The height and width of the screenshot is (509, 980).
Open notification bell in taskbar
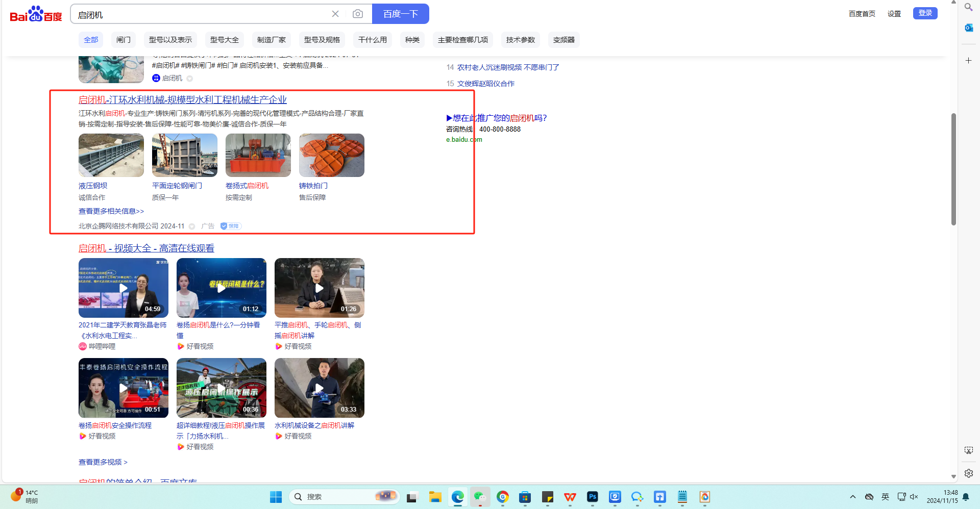coord(966,497)
